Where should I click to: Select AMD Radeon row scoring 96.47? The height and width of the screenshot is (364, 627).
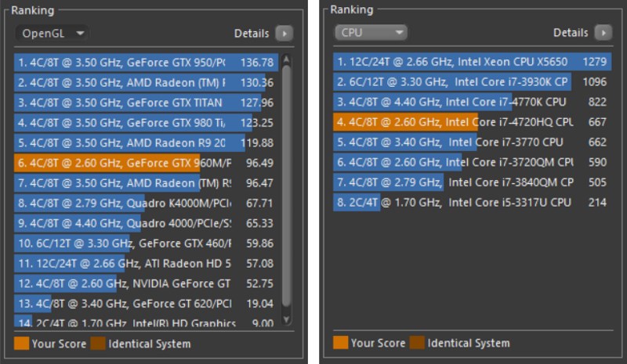pos(147,183)
